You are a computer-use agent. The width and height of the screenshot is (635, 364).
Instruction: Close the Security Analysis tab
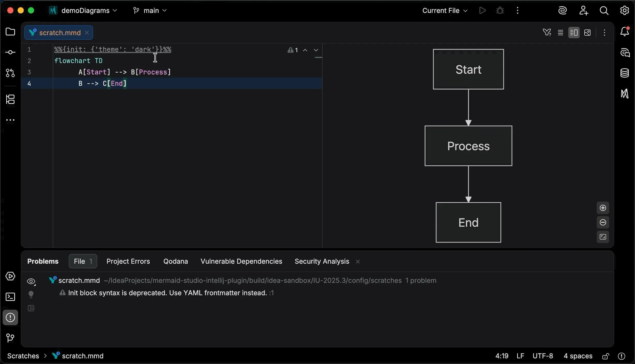pyautogui.click(x=358, y=261)
